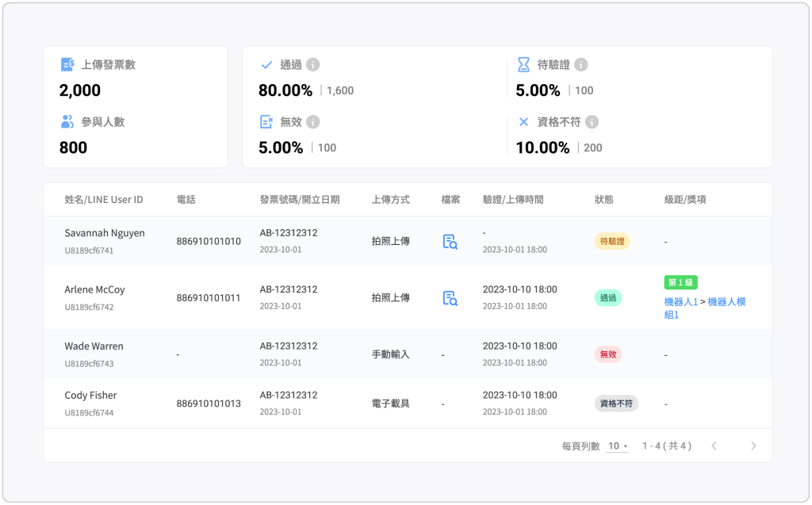Click the 參與人數 people icon
Viewport: 812px width, 505px height.
67,122
